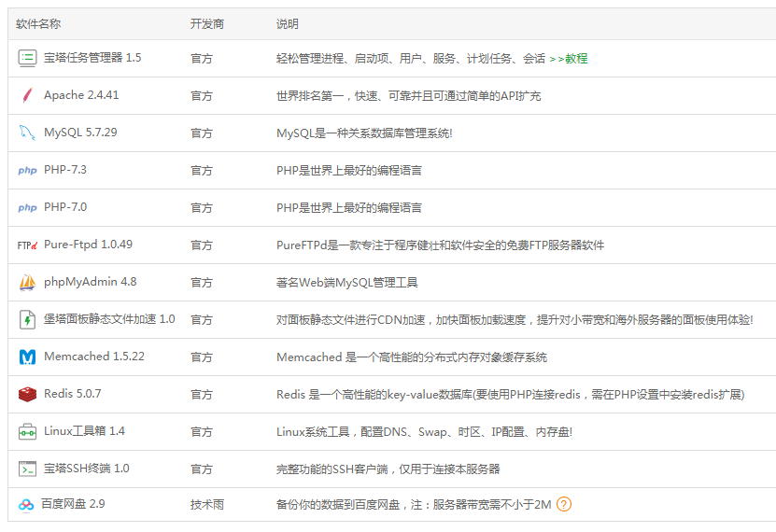This screenshot has width=776, height=532.
Task: Select MySQL 5.7.29 name
Action: tap(80, 133)
